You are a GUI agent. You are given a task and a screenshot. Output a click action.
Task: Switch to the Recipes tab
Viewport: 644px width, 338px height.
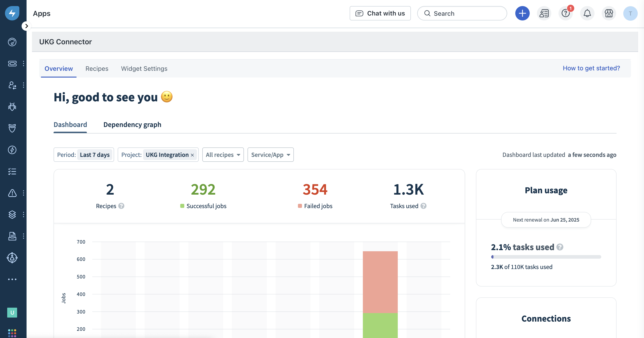tap(97, 69)
